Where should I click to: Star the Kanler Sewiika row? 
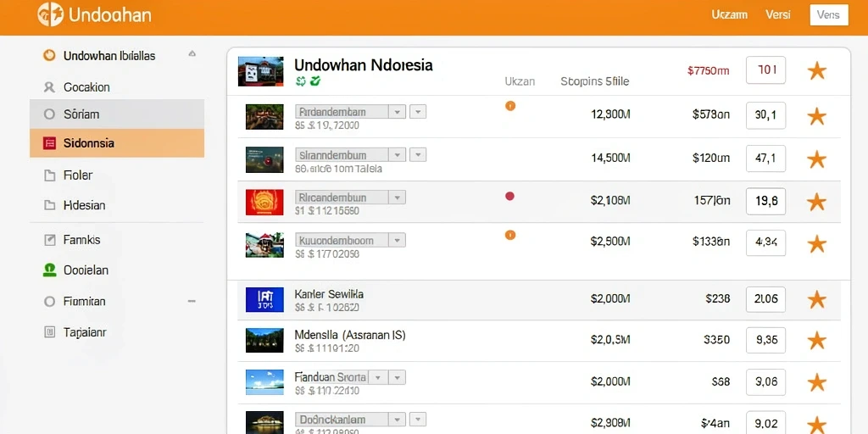[816, 300]
